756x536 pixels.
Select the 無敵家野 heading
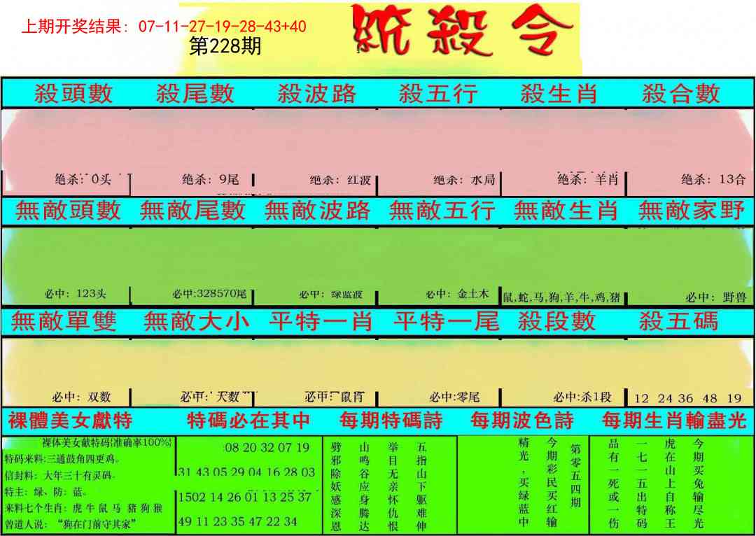click(691, 210)
